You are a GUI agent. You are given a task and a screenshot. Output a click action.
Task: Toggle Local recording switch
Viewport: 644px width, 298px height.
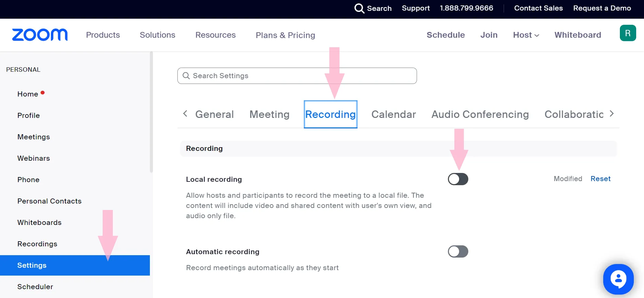458,179
